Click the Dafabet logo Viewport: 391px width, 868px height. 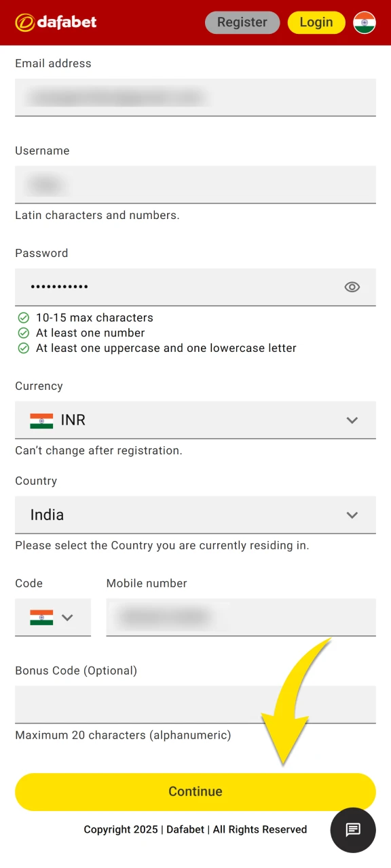click(x=55, y=22)
